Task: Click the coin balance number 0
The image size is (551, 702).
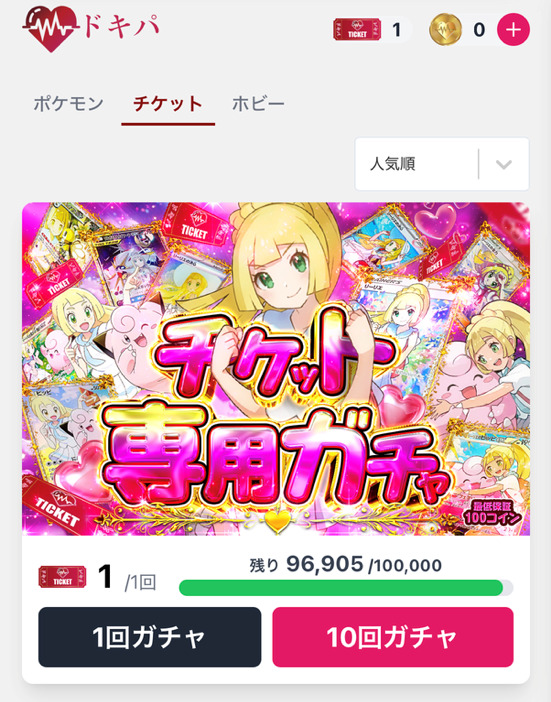Action: pyautogui.click(x=479, y=30)
